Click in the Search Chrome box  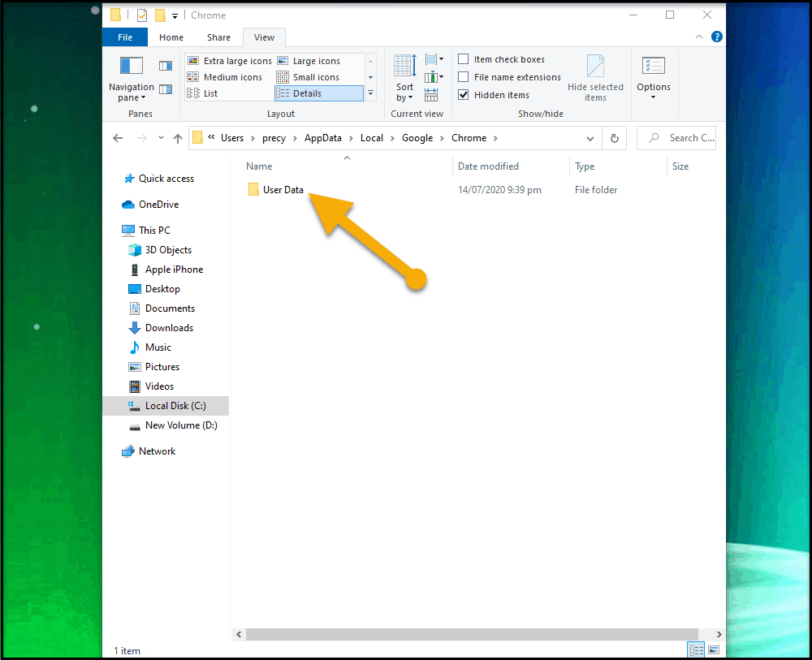[676, 138]
